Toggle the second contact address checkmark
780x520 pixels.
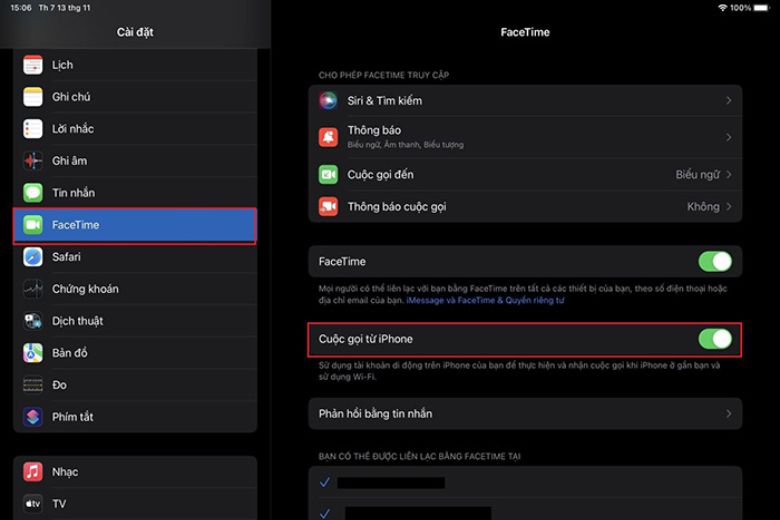coord(325,513)
